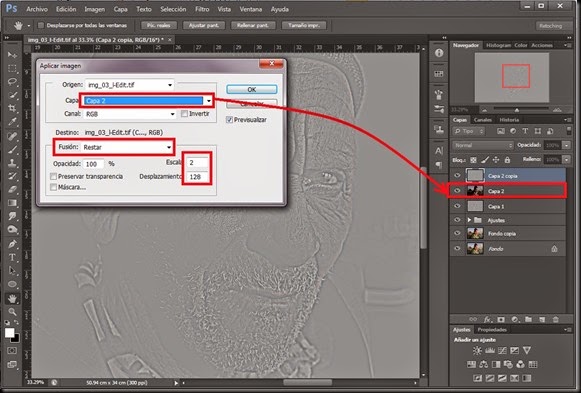Open the Filtro menu

tap(202, 9)
